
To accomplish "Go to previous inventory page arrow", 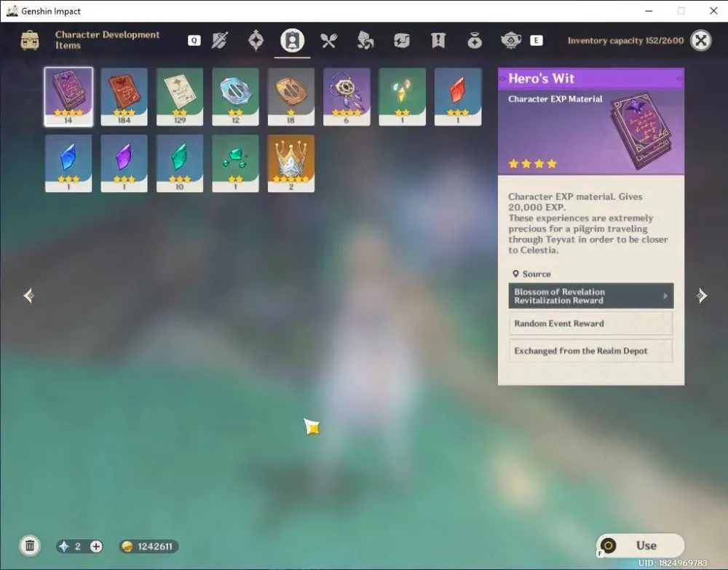I will tap(29, 296).
